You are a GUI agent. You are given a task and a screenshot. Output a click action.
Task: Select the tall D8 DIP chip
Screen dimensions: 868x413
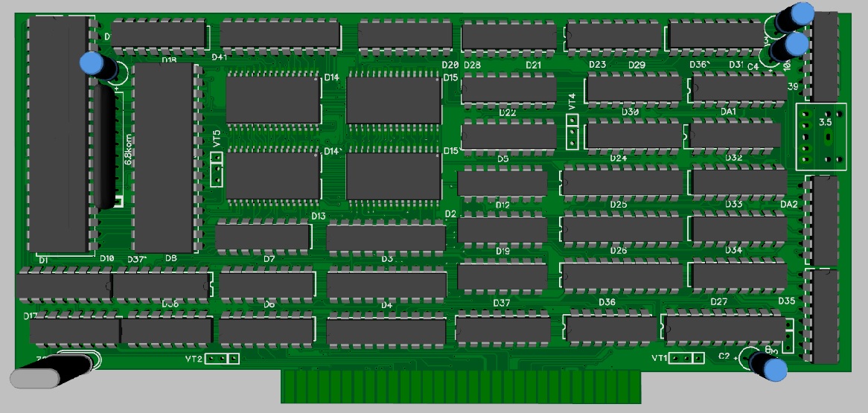coord(163,157)
